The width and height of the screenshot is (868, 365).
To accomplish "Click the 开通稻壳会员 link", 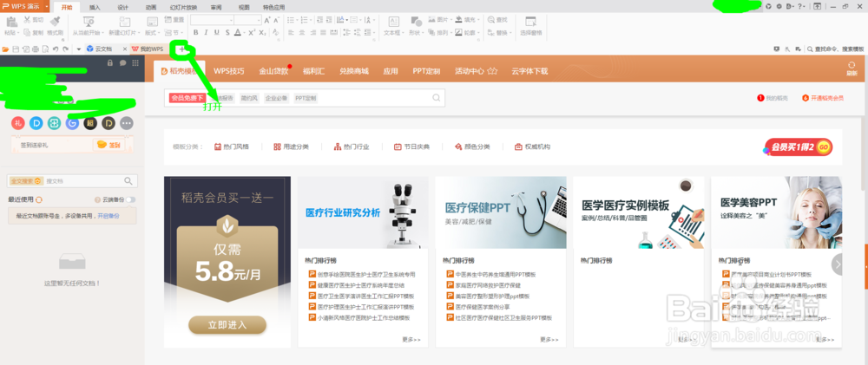I will (823, 98).
